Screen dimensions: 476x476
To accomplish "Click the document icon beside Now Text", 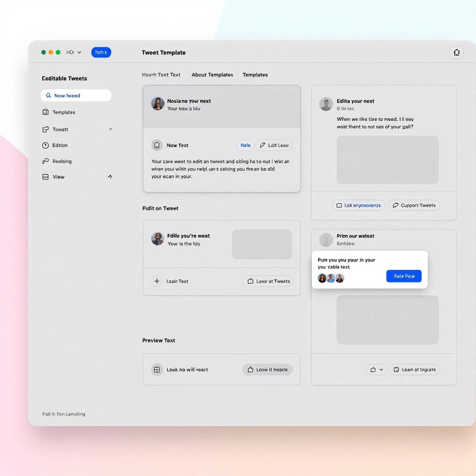I will 157,145.
